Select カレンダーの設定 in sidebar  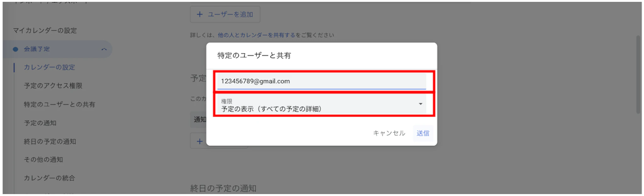pos(49,67)
